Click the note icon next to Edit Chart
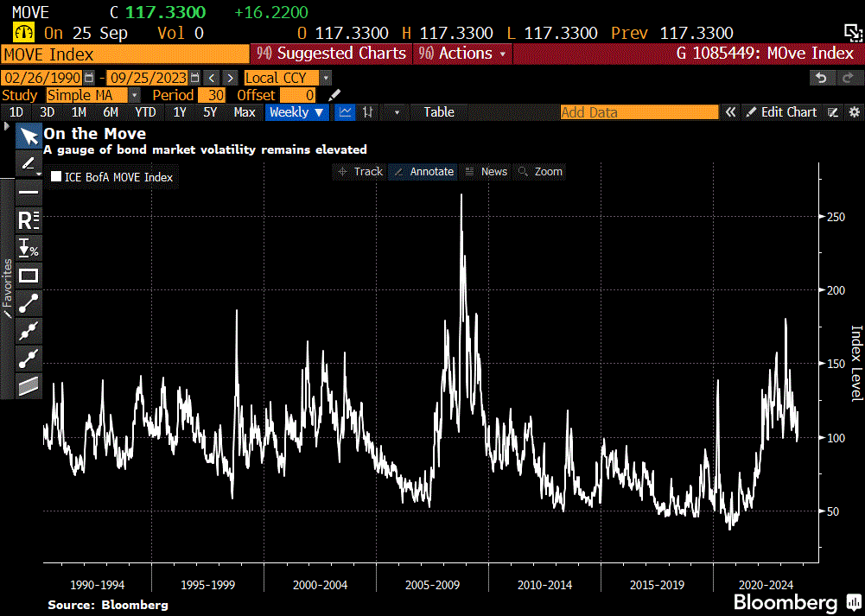The height and width of the screenshot is (616, 865). 834,112
